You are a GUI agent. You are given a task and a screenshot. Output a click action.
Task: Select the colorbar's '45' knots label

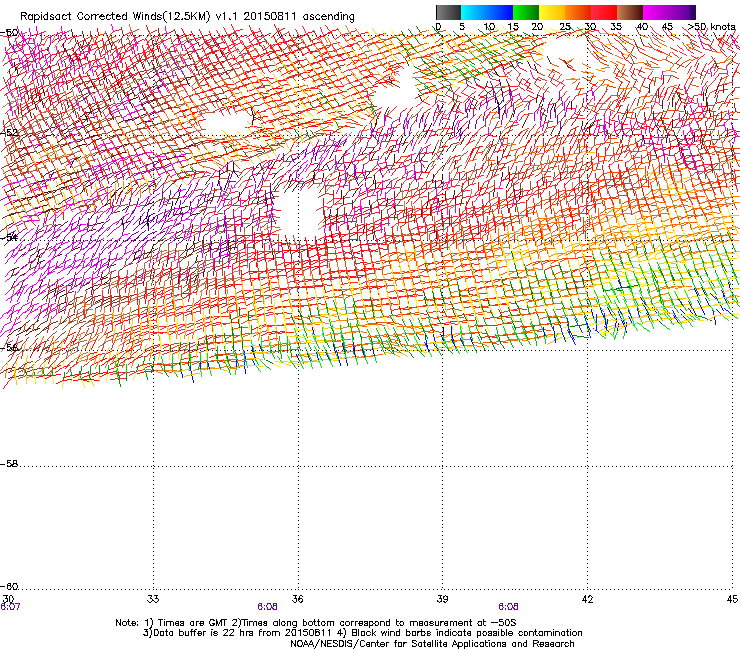point(667,27)
